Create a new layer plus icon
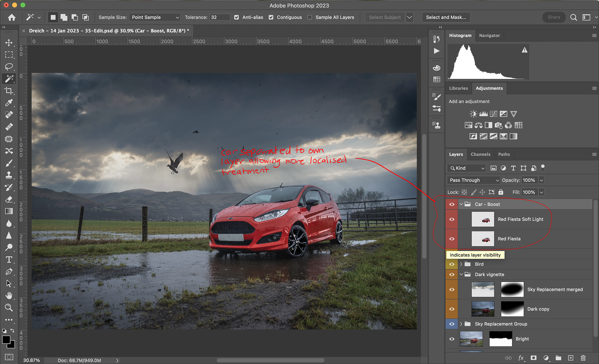Screen dimensions: 599x364 (571, 358)
